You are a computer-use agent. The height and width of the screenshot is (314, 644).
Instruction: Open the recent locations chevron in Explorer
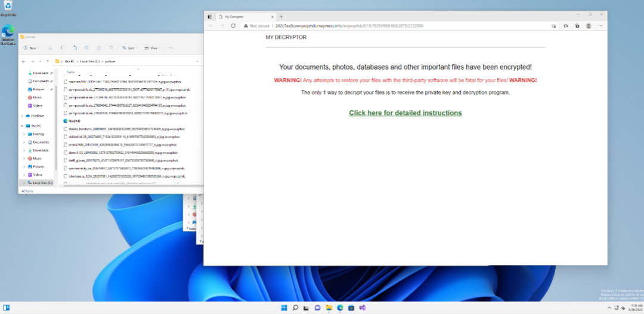(x=40, y=61)
